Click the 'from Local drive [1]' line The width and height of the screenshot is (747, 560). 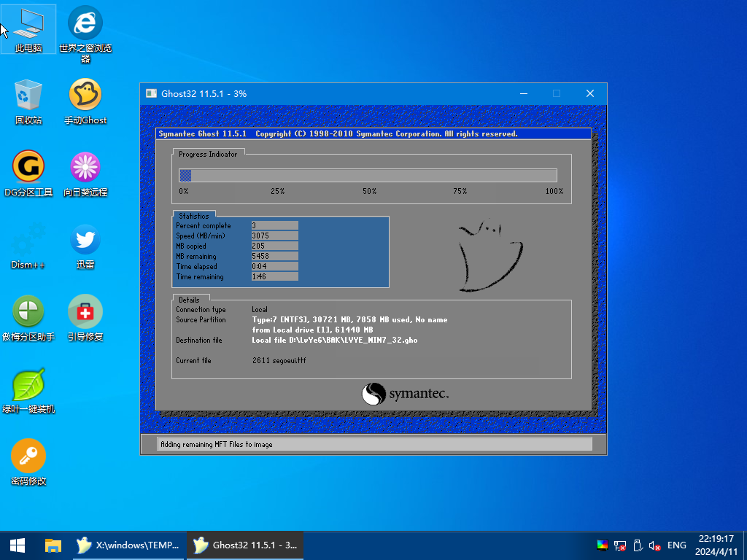(x=312, y=330)
